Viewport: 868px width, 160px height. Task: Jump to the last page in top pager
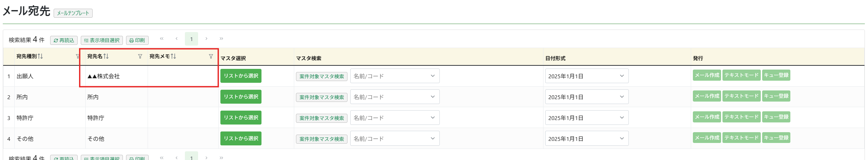pos(221,39)
